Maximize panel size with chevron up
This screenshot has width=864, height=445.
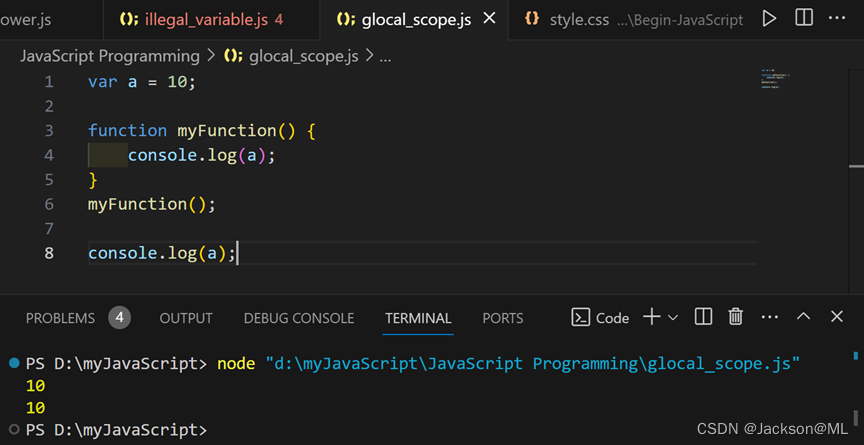[x=803, y=317]
